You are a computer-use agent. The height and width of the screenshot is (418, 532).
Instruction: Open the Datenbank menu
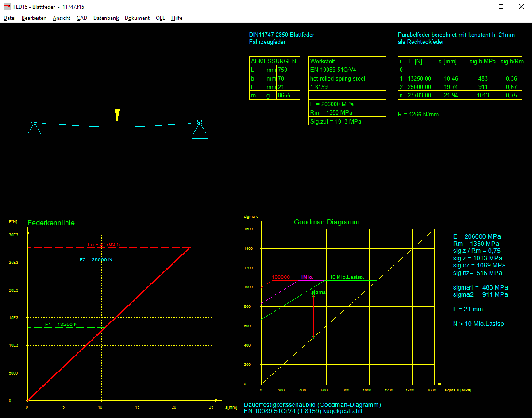(x=106, y=18)
